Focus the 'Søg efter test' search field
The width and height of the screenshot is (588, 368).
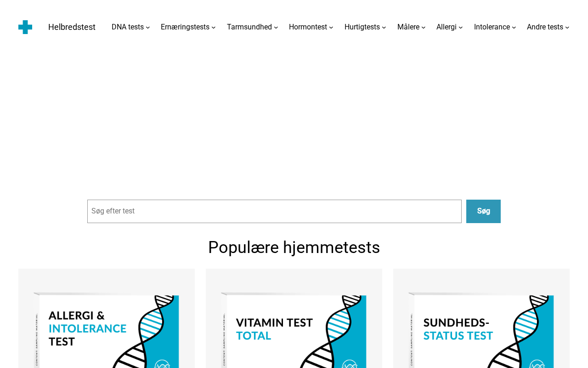pos(274,211)
